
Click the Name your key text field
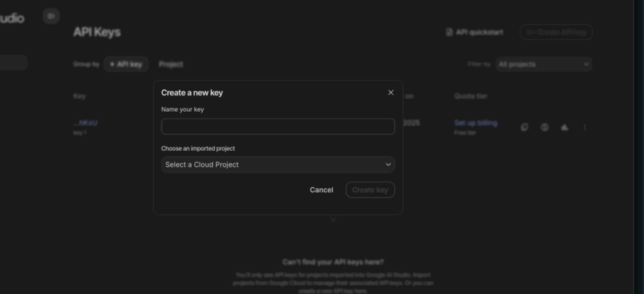(277, 126)
